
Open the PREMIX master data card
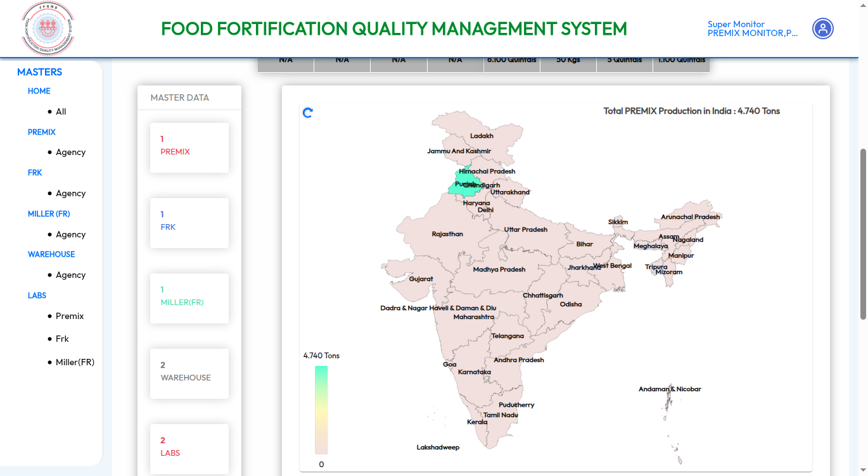pos(189,147)
